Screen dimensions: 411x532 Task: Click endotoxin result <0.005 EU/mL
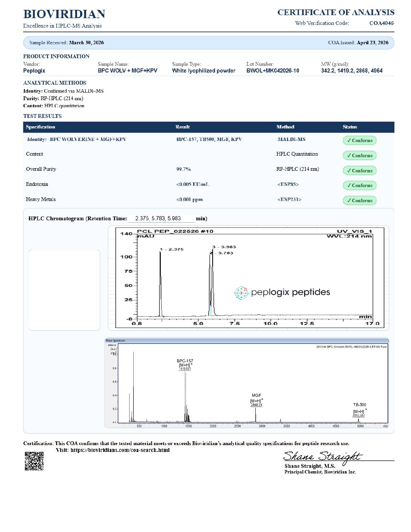(193, 184)
